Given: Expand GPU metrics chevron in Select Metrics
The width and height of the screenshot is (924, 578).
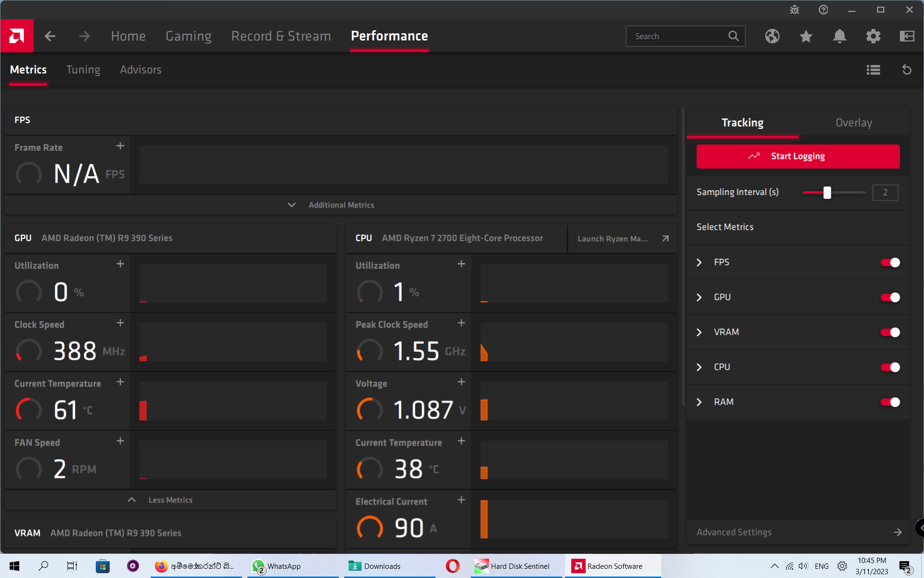Looking at the screenshot, I should (699, 298).
